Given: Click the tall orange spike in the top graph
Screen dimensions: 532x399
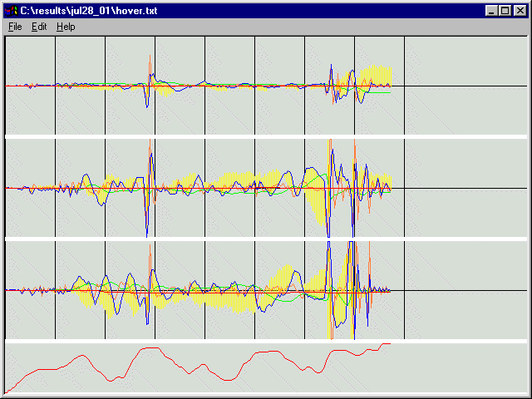Looking at the screenshot, I should pyautogui.click(x=150, y=65).
